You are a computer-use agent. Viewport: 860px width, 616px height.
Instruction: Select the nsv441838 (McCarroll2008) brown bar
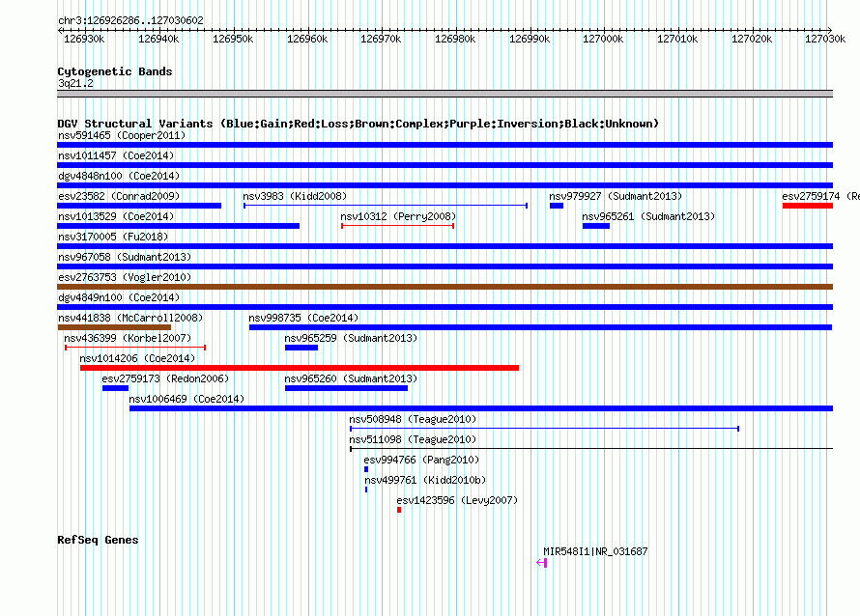pos(114,327)
